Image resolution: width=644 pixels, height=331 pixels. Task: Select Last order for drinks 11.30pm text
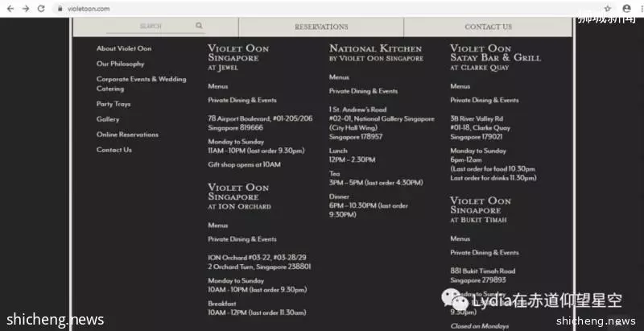[x=493, y=178]
